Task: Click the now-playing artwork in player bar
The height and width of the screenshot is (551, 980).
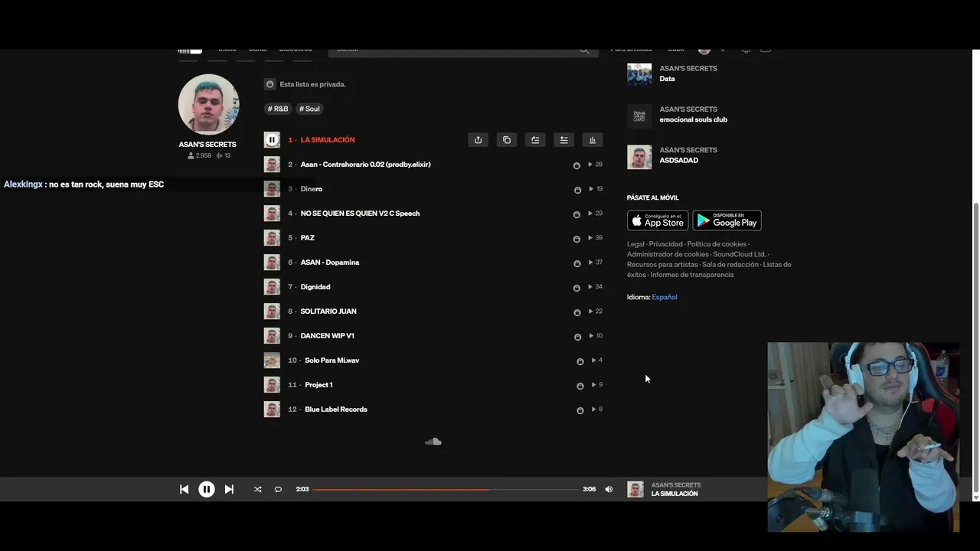Action: point(635,489)
